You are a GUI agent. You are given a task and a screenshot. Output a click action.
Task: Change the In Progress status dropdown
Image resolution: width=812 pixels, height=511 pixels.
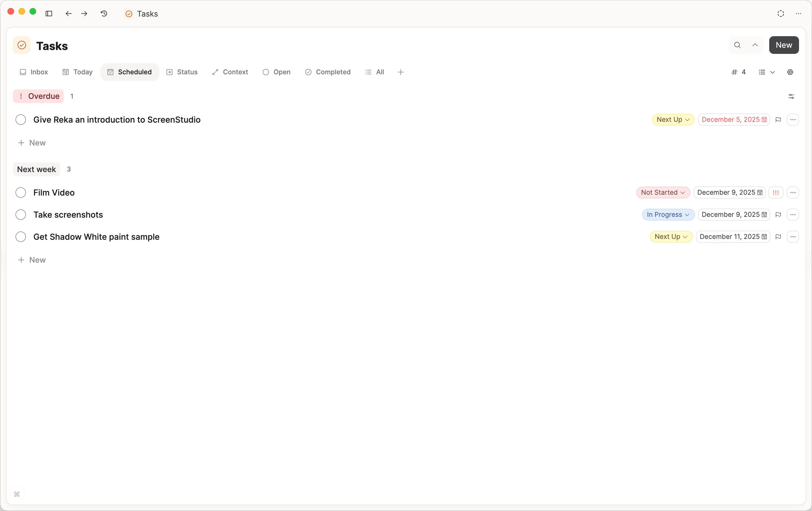(668, 215)
